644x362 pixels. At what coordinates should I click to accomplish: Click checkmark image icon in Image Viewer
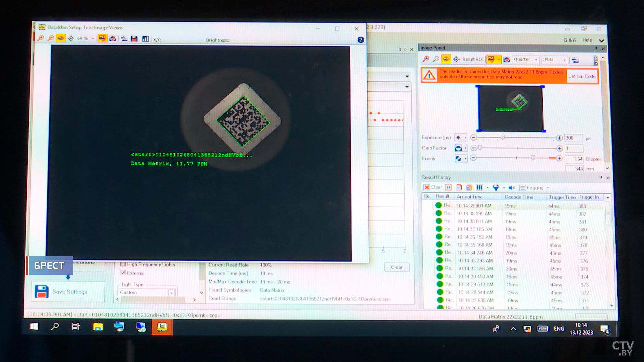[113, 39]
